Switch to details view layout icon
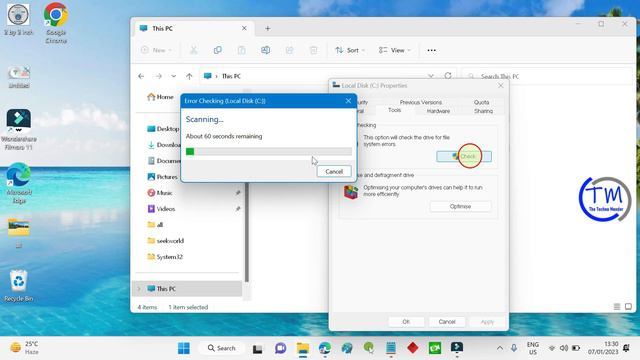Screen dimensions: 640x360 pos(617,307)
